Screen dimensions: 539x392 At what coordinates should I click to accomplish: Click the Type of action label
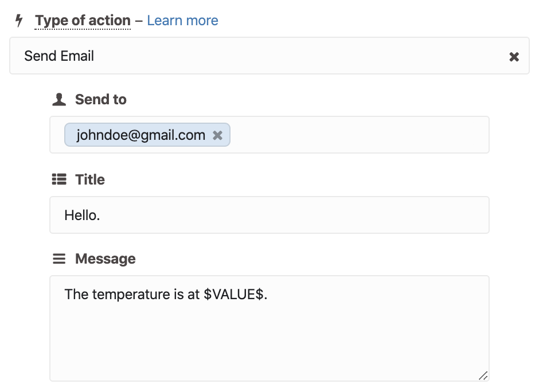pyautogui.click(x=83, y=20)
